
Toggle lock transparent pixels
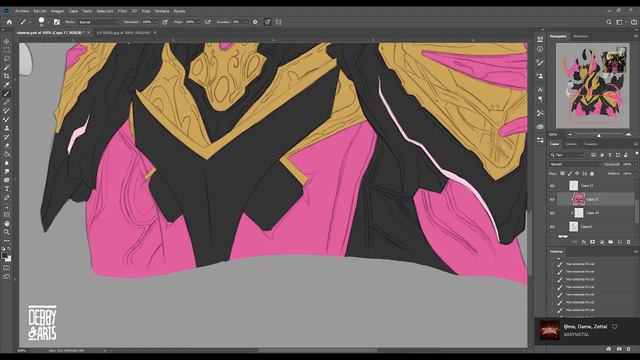point(562,173)
